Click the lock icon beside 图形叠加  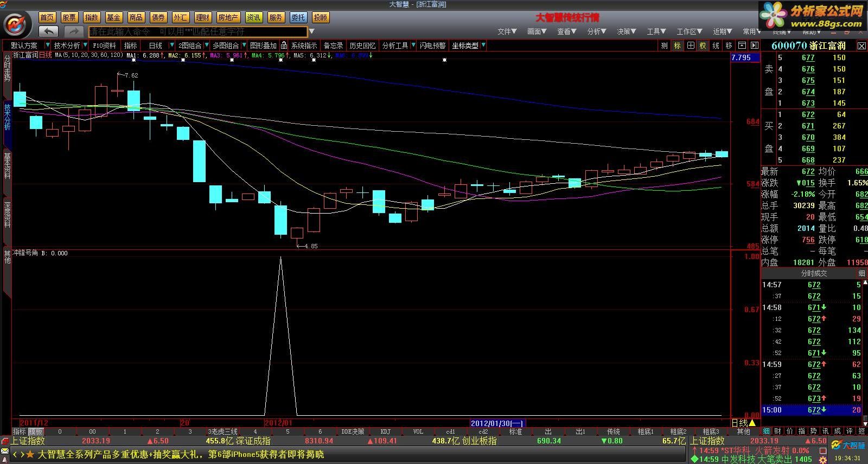tap(284, 46)
